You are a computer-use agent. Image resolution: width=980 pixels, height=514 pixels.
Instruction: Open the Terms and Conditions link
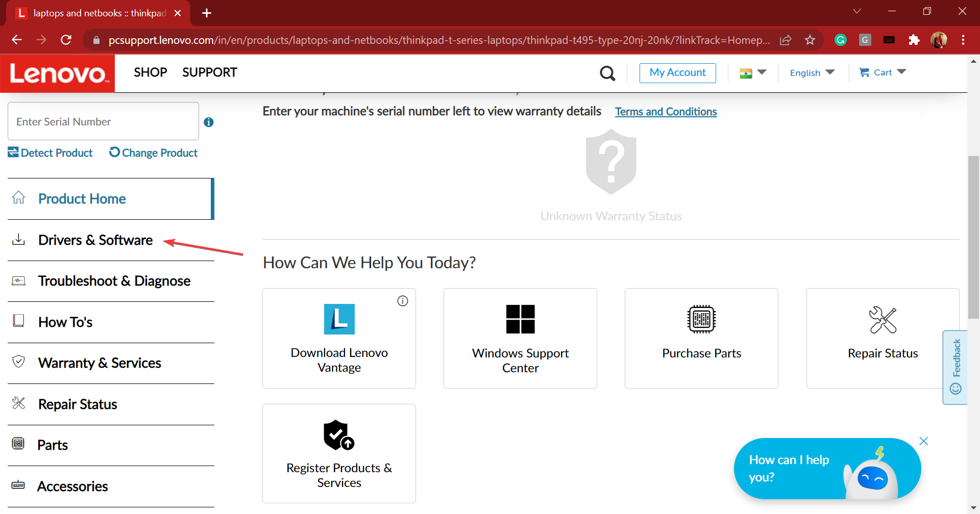666,112
